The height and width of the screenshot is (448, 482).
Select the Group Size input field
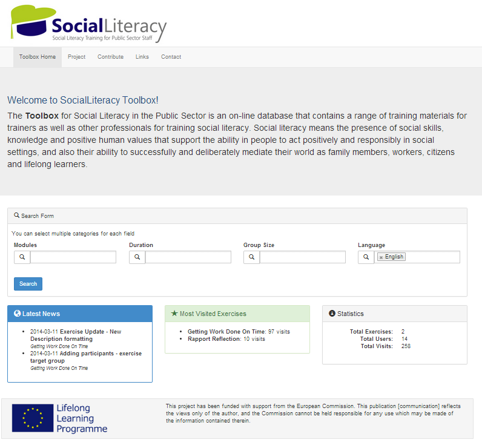click(x=303, y=257)
